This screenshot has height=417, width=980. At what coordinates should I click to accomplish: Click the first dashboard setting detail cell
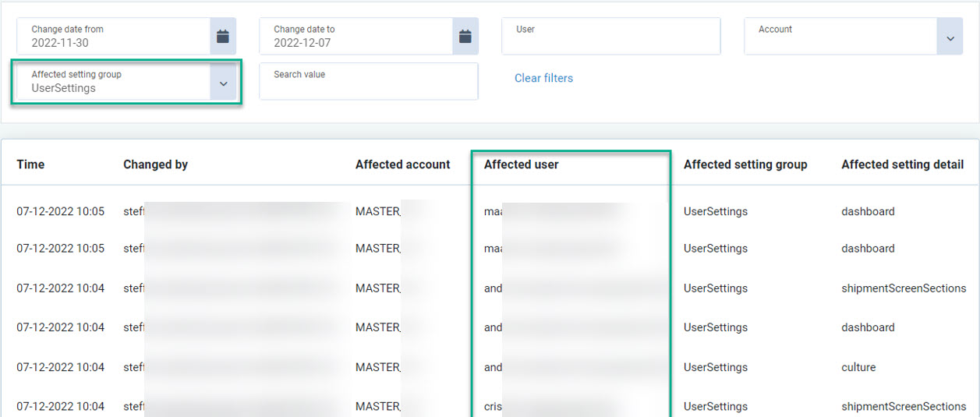click(x=868, y=211)
